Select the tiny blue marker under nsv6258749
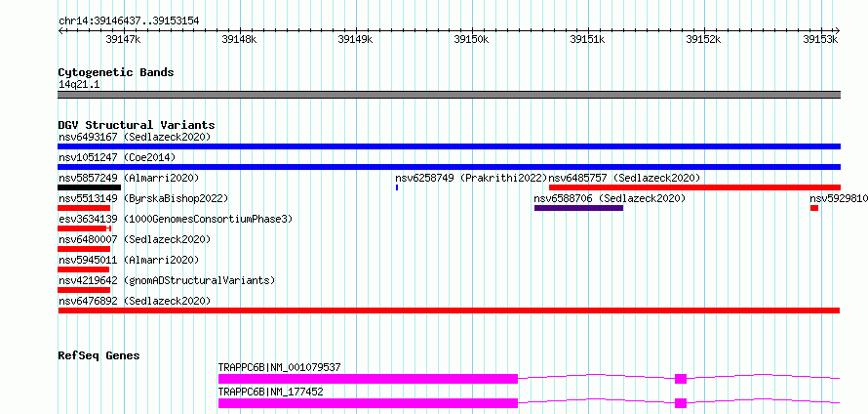This screenshot has width=868, height=414. [x=397, y=187]
